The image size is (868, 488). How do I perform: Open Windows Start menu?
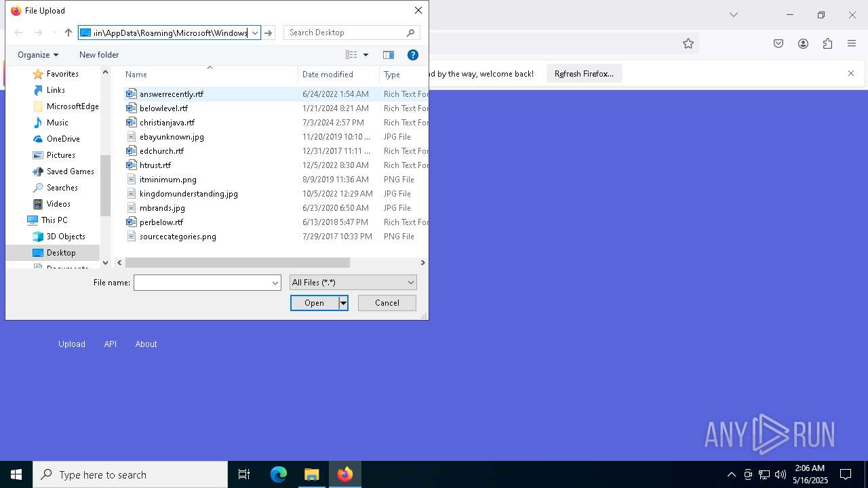click(16, 474)
